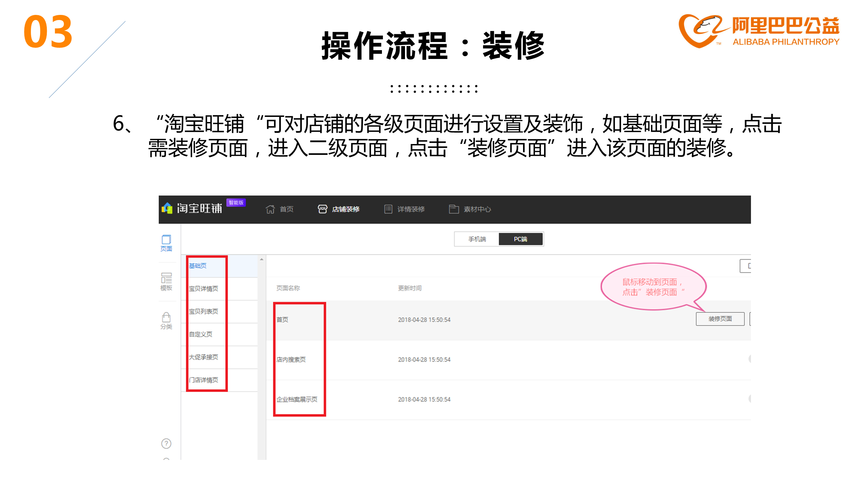The width and height of the screenshot is (868, 488).
Task: Select 宝贝列表页 in the page list
Action: (219, 311)
